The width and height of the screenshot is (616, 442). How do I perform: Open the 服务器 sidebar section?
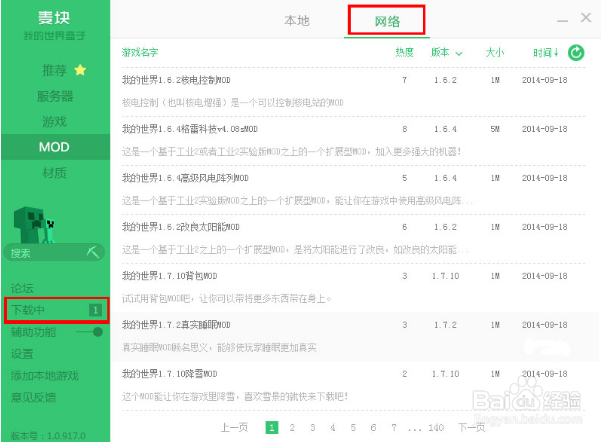pos(55,96)
